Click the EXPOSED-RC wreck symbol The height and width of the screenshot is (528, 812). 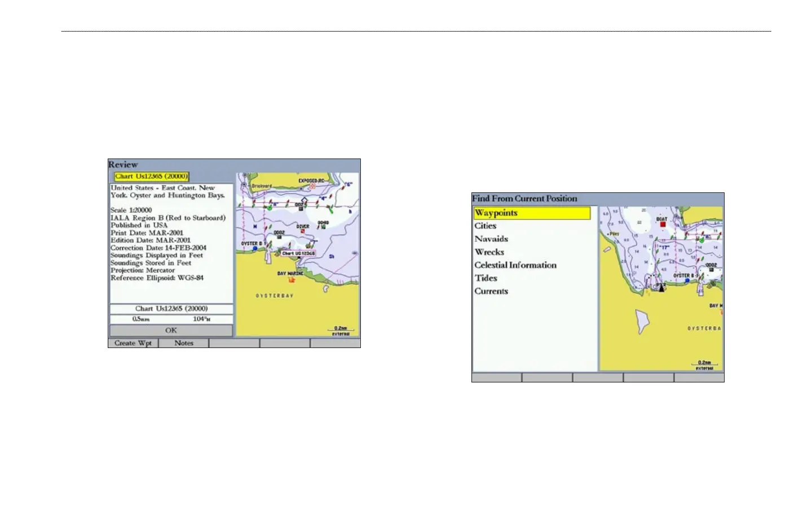312,186
